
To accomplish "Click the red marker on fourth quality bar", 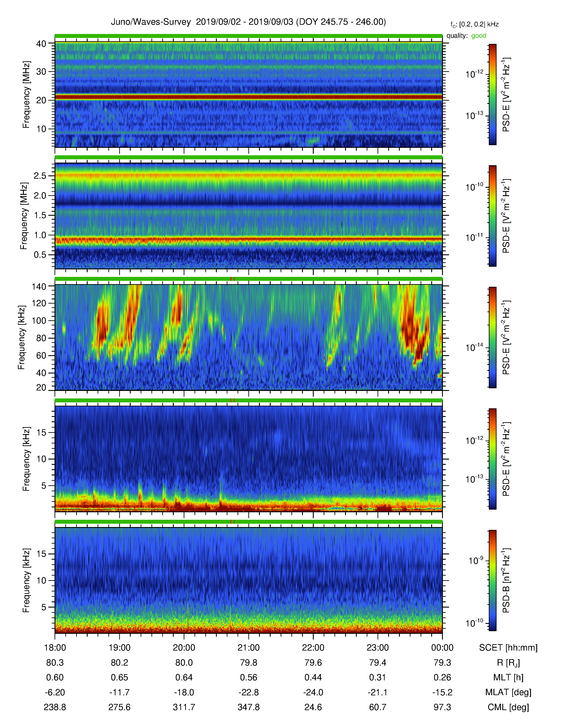I will 232,400.
